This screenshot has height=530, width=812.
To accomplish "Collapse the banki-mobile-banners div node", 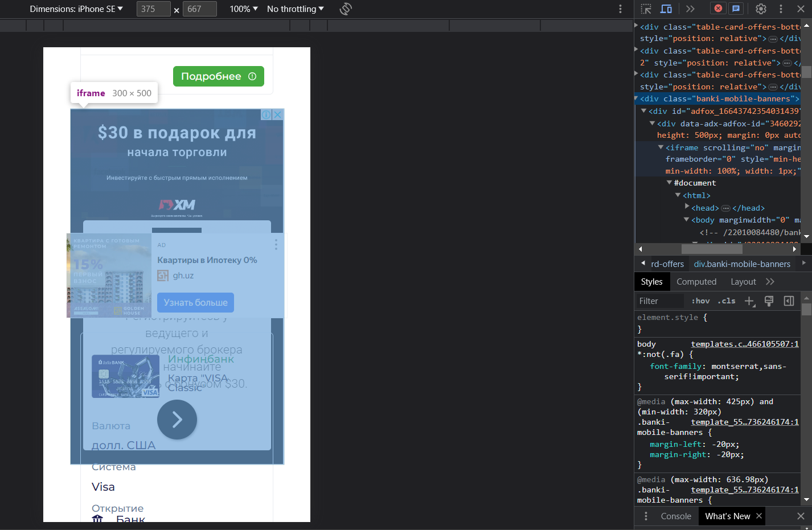I will (637, 98).
